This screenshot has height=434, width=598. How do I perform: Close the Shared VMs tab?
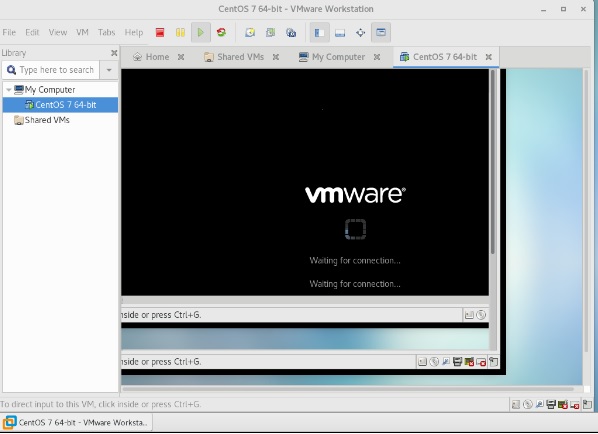point(276,57)
